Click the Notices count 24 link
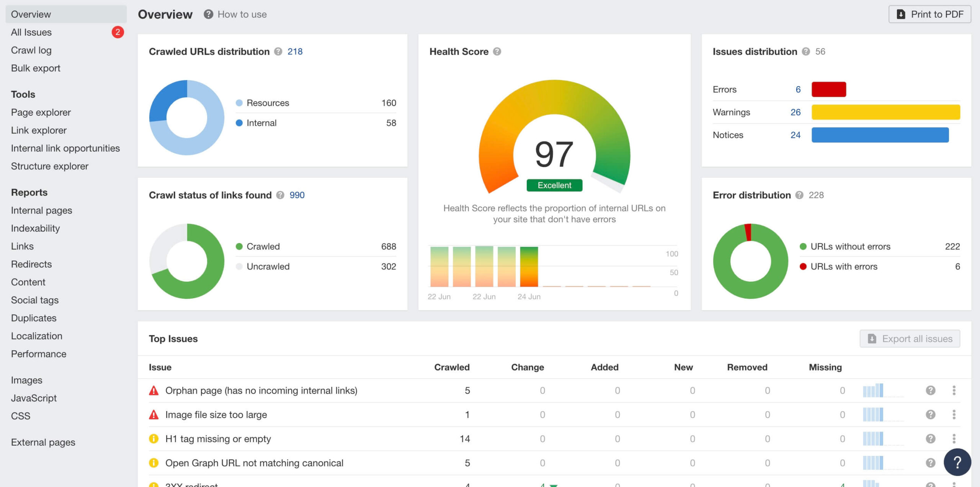980x487 pixels. point(795,135)
